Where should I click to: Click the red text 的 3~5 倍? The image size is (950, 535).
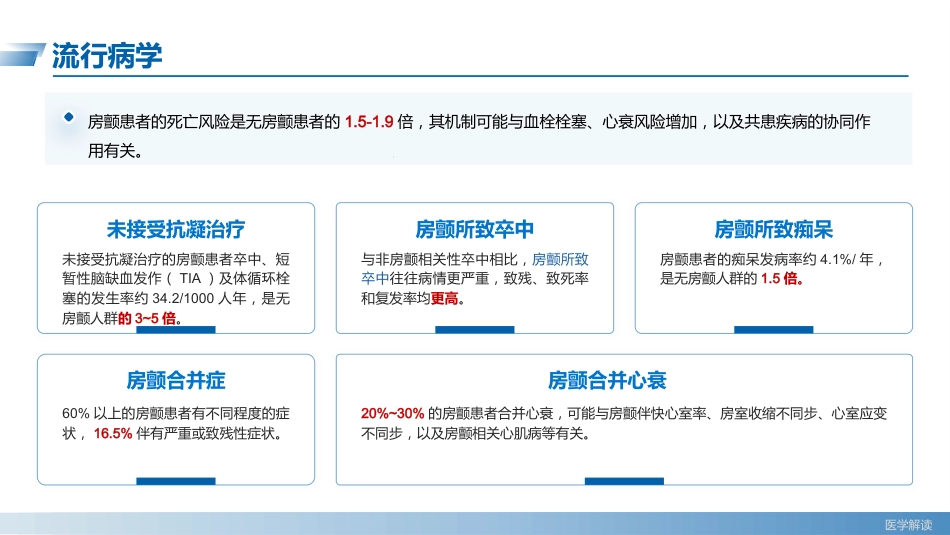point(147,318)
